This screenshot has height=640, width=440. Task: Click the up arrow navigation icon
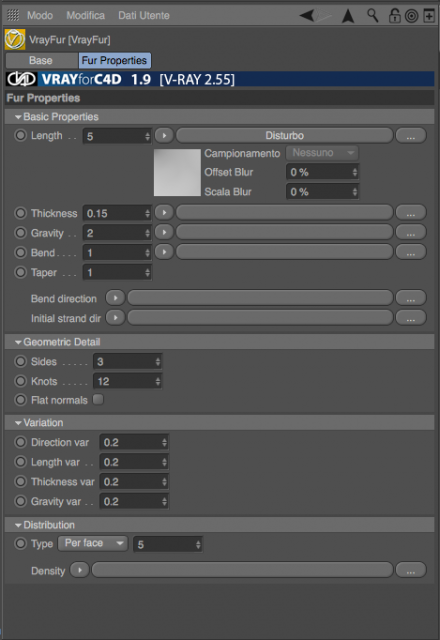click(348, 16)
